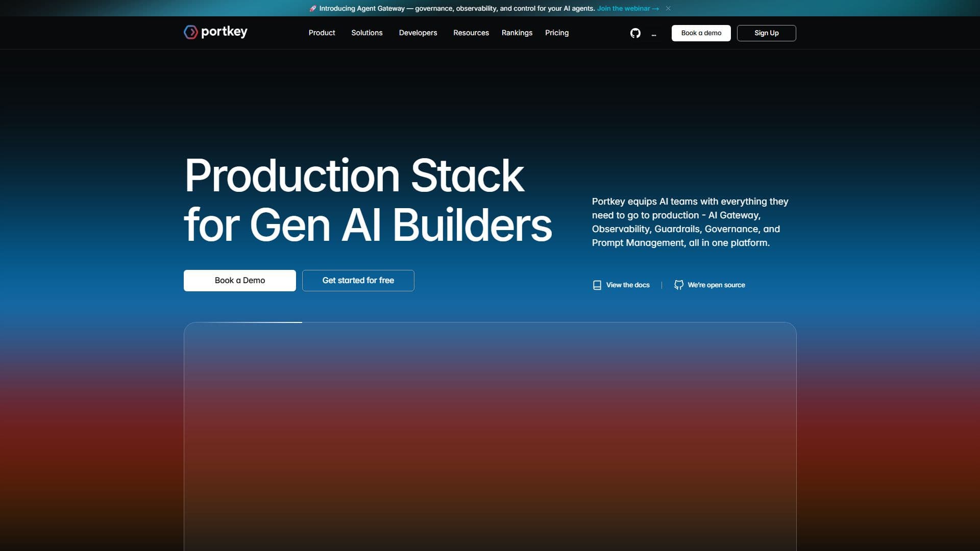Click the navbar Book a demo button
The width and height of the screenshot is (980, 551).
tap(701, 33)
